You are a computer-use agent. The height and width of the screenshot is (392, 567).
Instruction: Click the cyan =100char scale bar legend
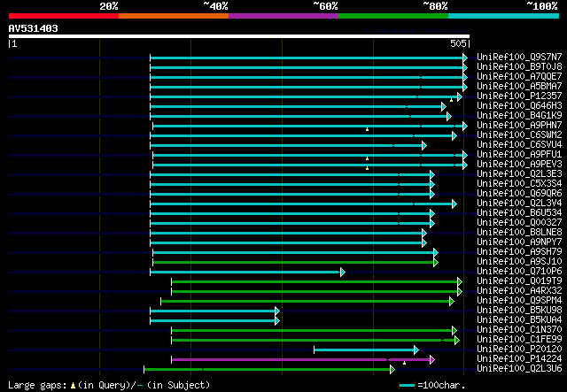pyautogui.click(x=407, y=386)
